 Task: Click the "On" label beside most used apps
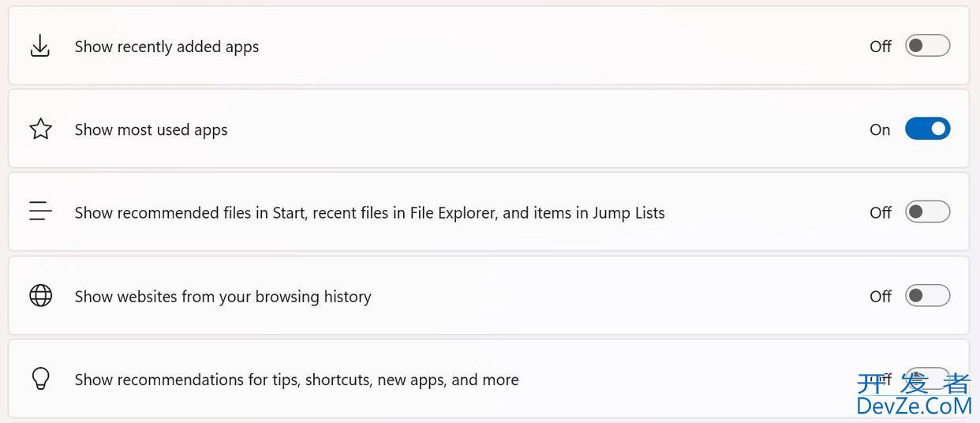point(880,129)
